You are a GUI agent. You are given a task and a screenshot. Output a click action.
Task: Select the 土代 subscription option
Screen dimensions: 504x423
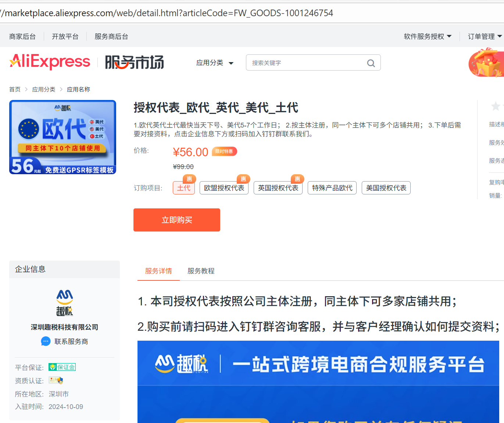point(184,188)
